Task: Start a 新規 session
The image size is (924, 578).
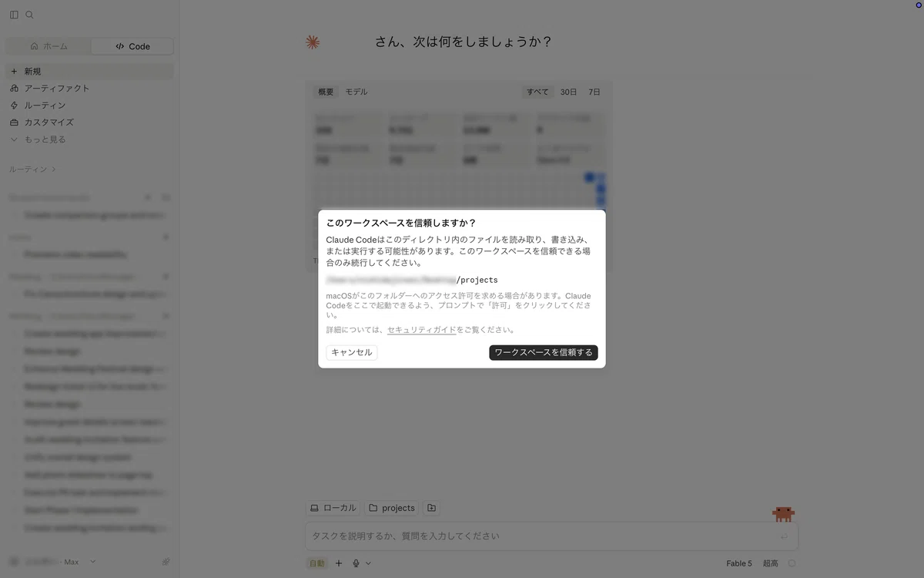Action: click(89, 71)
